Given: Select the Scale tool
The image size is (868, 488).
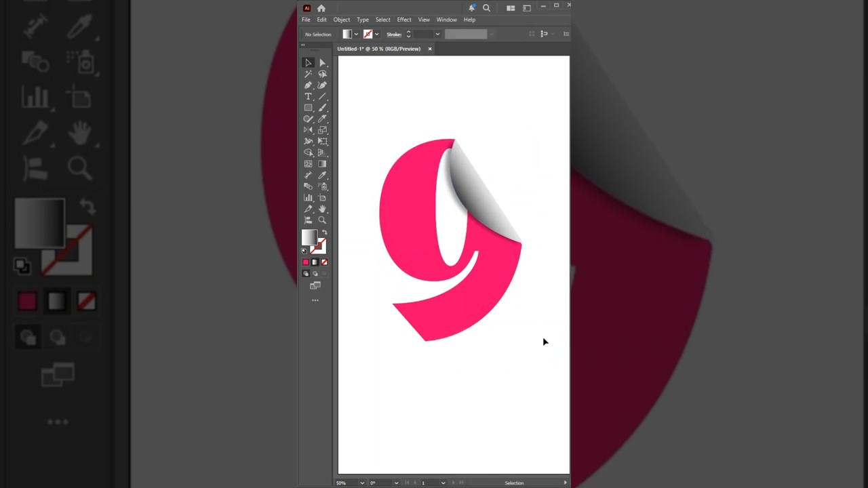Looking at the screenshot, I should coord(322,130).
